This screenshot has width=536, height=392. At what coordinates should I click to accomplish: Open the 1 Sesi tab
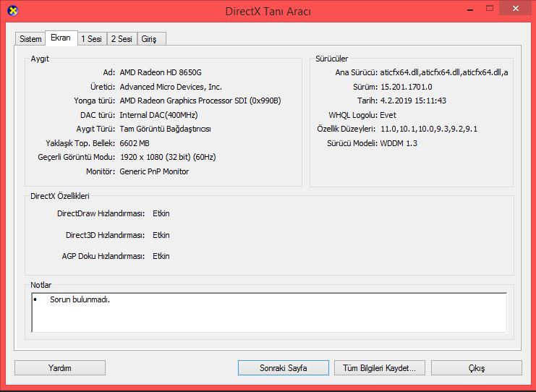92,39
